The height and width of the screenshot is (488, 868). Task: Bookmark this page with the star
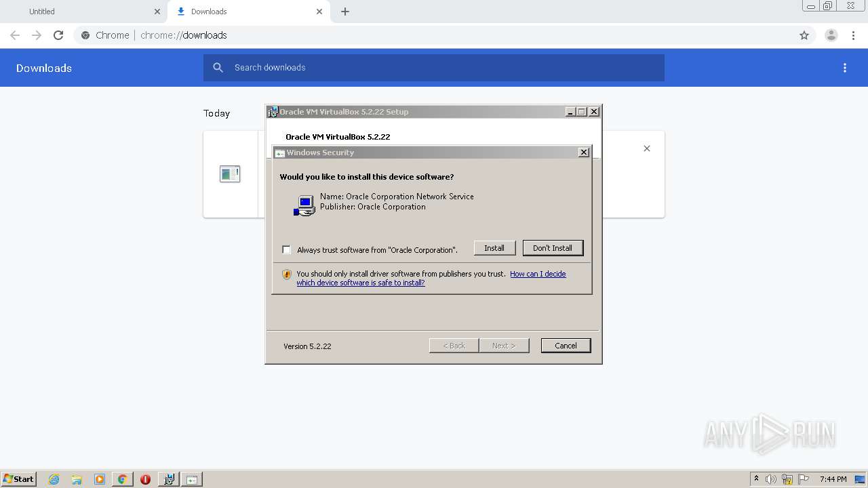point(804,35)
